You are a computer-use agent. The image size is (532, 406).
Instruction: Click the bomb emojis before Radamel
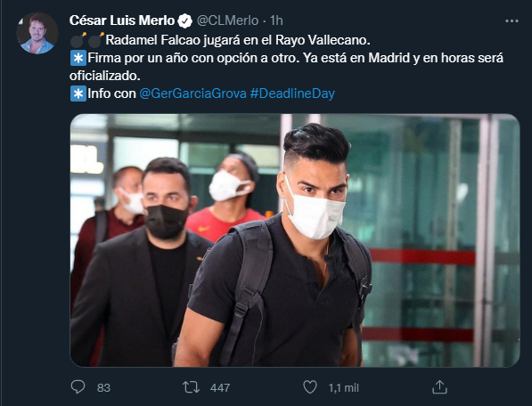(x=87, y=40)
